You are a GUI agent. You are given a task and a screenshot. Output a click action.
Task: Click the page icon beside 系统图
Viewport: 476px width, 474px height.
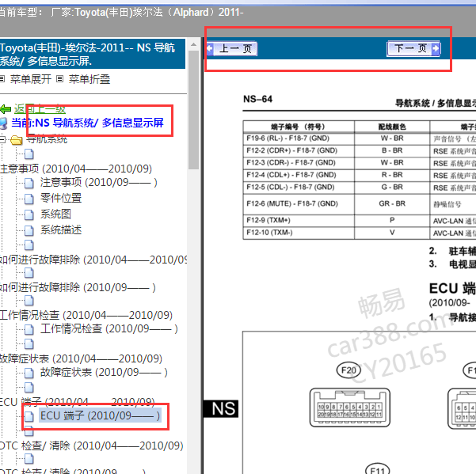[x=29, y=214]
